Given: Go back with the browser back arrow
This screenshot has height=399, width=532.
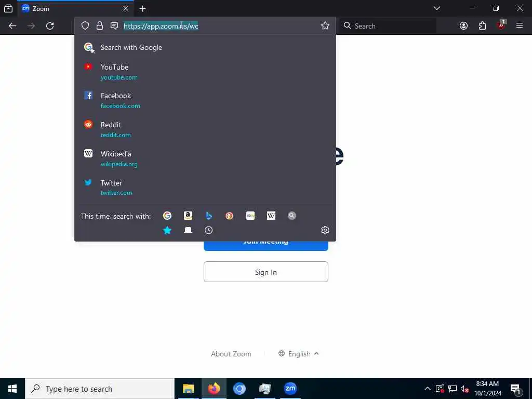Looking at the screenshot, I should [x=12, y=26].
